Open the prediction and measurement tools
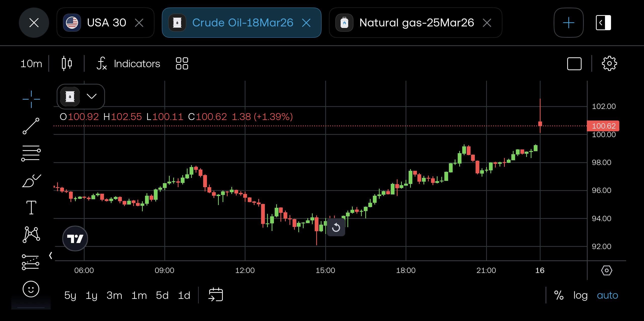The height and width of the screenshot is (321, 644). pyautogui.click(x=31, y=262)
